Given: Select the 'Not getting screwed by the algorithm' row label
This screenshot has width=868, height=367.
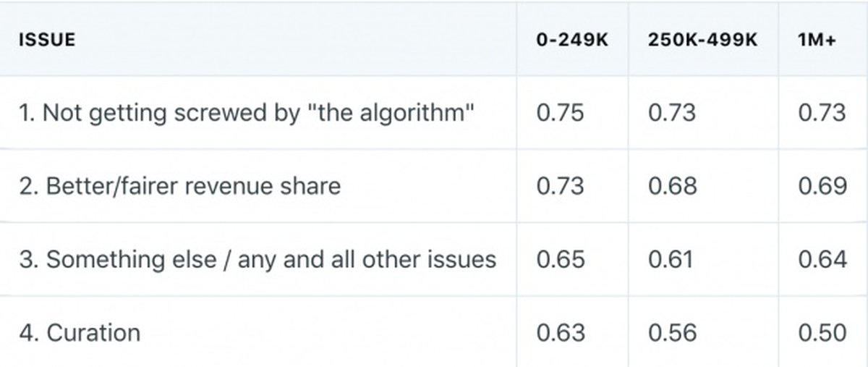Looking at the screenshot, I should [247, 114].
